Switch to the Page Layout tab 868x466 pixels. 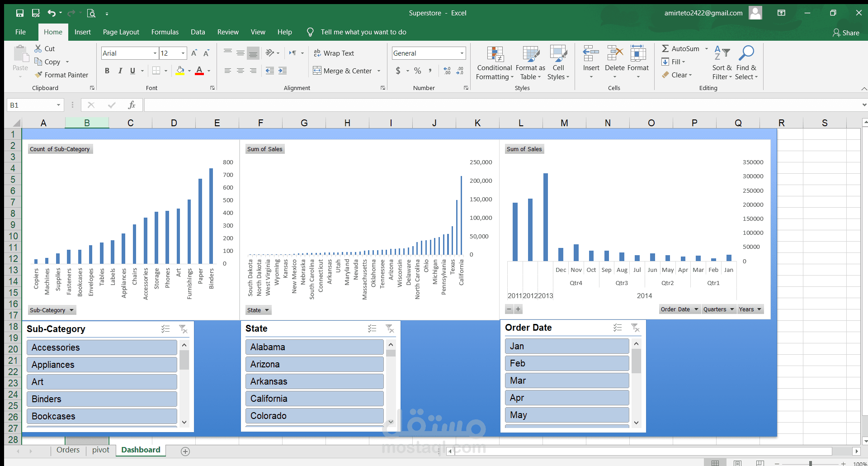(121, 32)
